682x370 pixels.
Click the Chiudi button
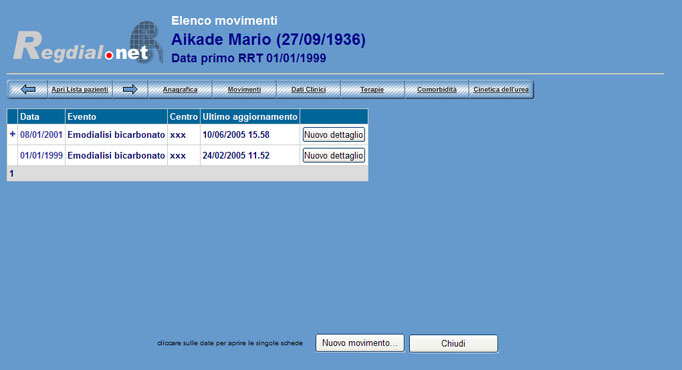click(x=453, y=343)
